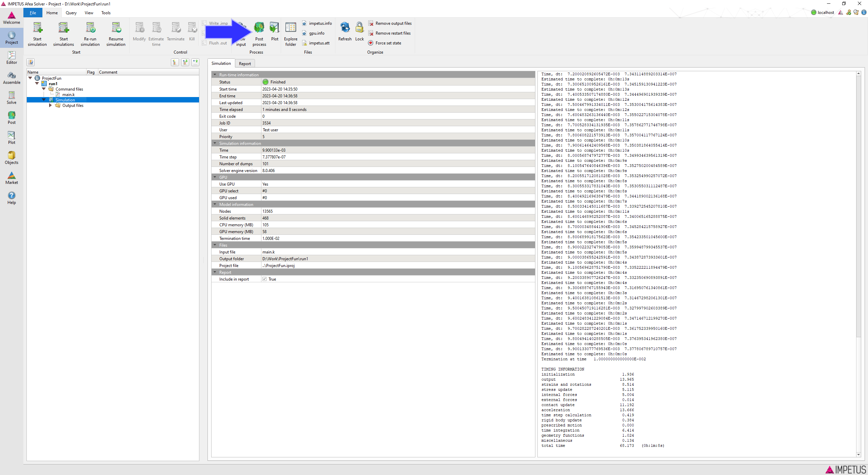Collapse the Simulation information section
Viewport: 868px width, 475px height.
point(215,143)
